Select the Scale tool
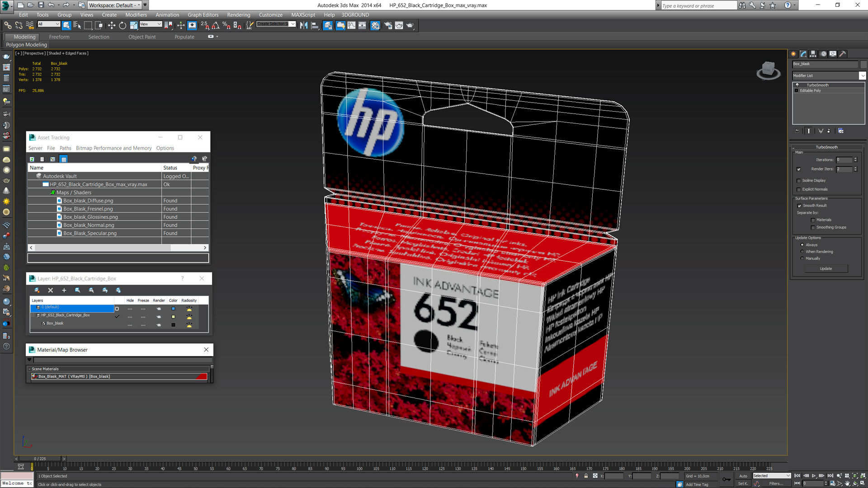The width and height of the screenshot is (868, 488). pos(133,25)
